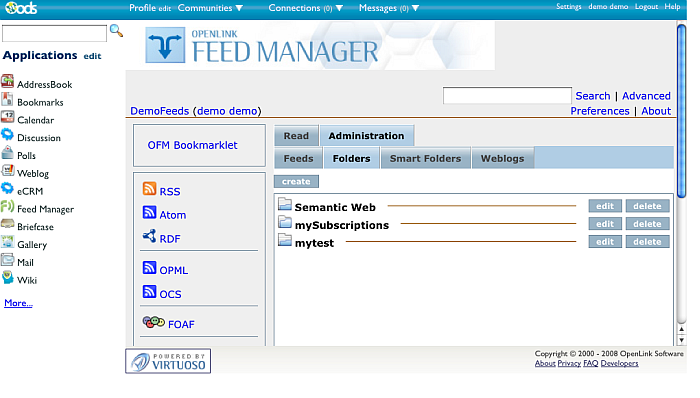The height and width of the screenshot is (398, 700).
Task: Open the Preferences link
Action: pos(600,111)
